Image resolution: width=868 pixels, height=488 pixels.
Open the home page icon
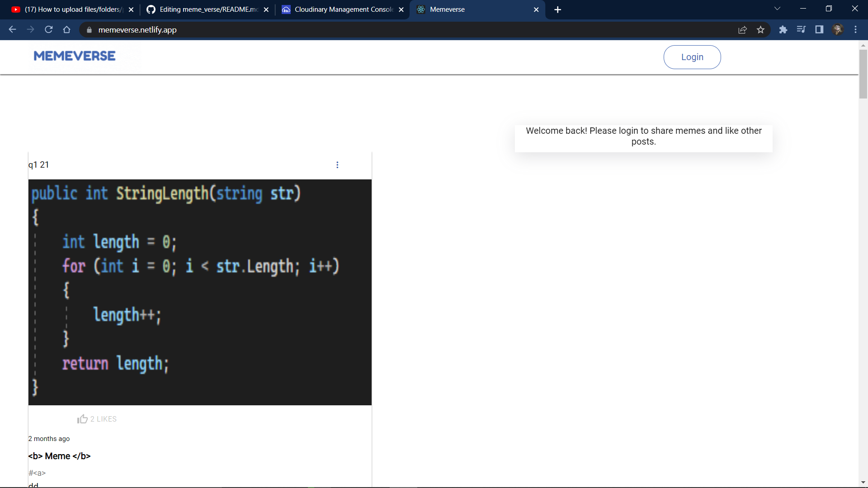point(67,30)
